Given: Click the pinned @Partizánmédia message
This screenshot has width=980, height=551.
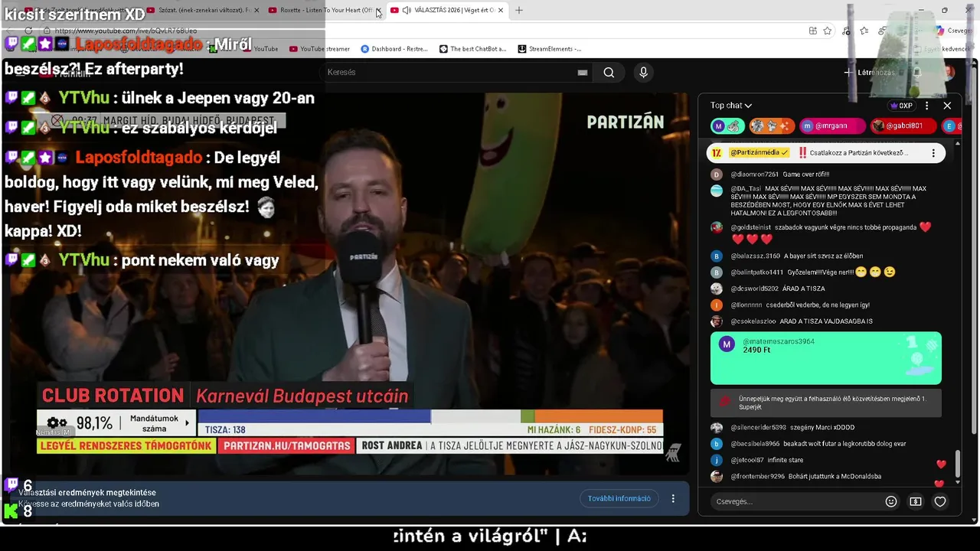Looking at the screenshot, I should click(825, 153).
